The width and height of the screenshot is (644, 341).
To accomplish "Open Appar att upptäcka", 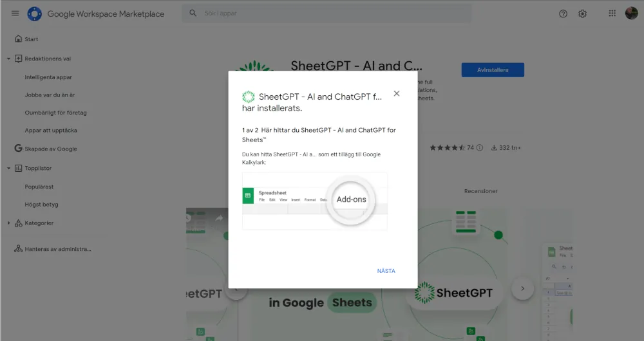I will tap(51, 131).
